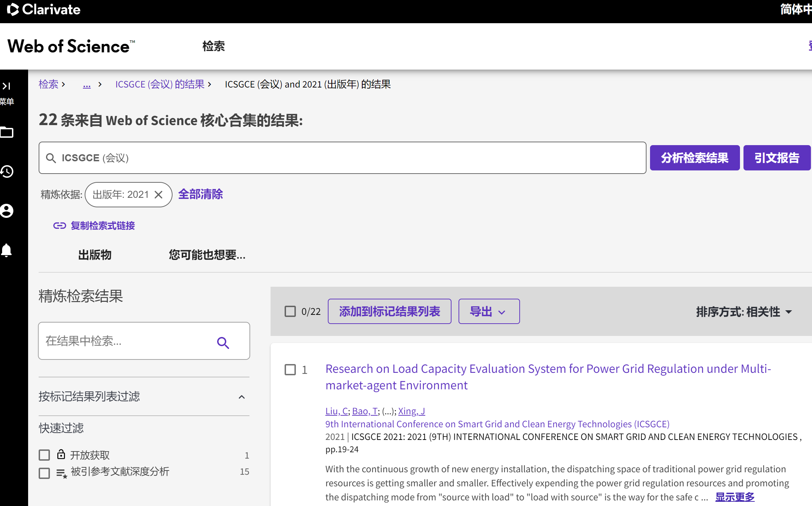This screenshot has width=812, height=506.
Task: Expand the left sidebar menu toggle
Action: coord(7,86)
